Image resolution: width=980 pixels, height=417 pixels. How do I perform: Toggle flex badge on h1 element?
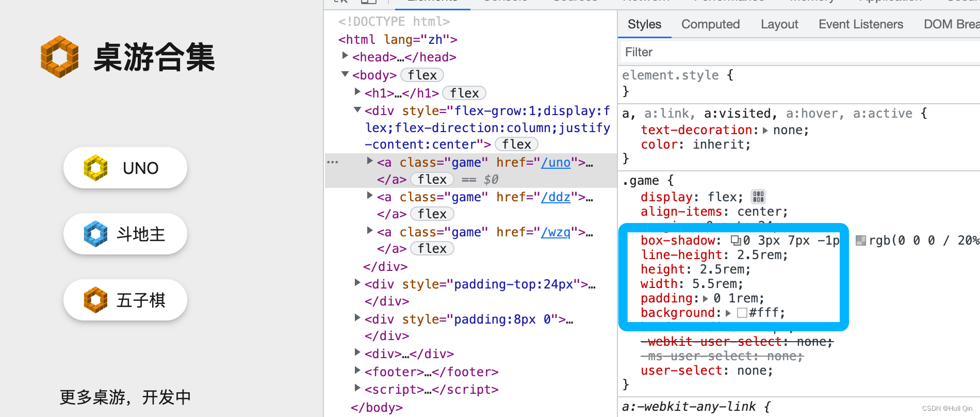click(x=464, y=93)
